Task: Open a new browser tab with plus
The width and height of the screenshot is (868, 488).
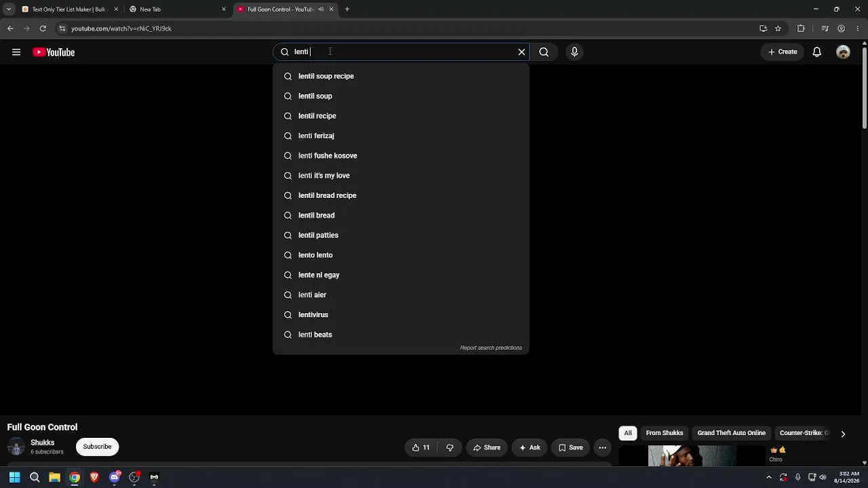Action: 347,9
